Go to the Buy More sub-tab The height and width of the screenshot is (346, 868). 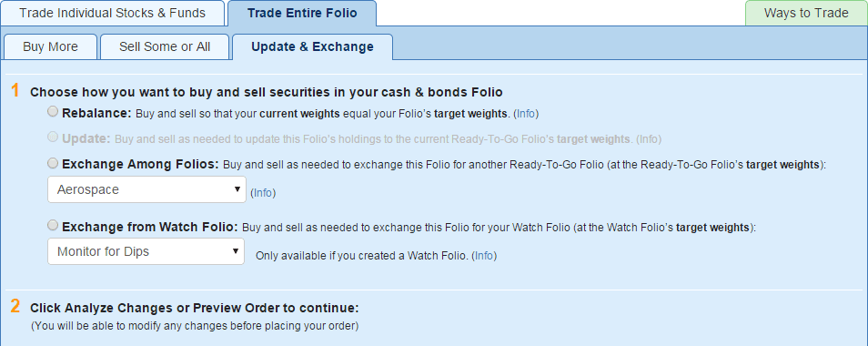coord(50,47)
